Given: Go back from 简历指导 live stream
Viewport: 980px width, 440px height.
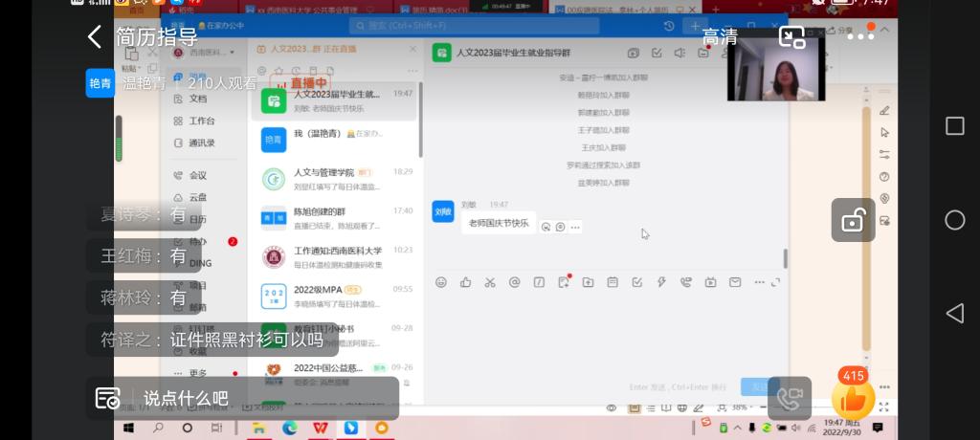Looking at the screenshot, I should [x=95, y=37].
